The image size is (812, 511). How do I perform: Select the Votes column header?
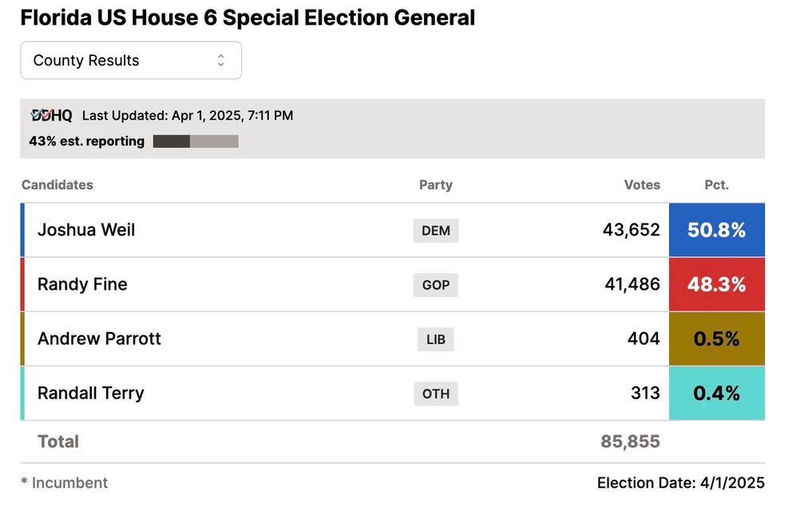pyautogui.click(x=642, y=184)
